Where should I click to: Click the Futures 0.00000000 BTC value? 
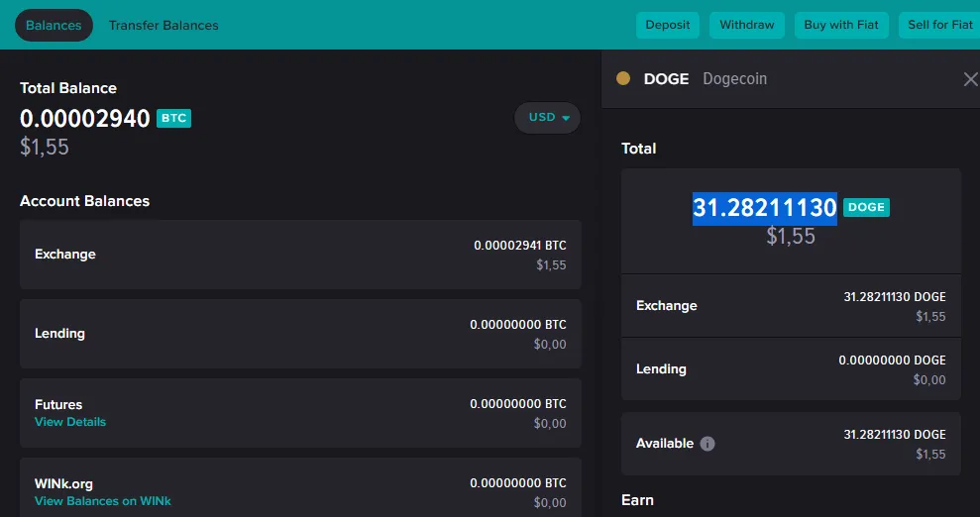tap(518, 404)
